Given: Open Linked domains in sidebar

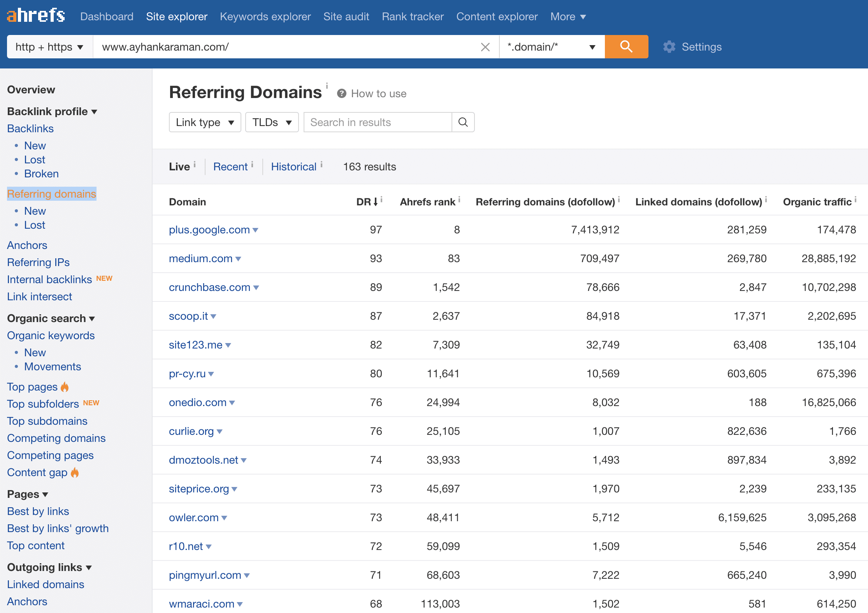Looking at the screenshot, I should pos(46,584).
